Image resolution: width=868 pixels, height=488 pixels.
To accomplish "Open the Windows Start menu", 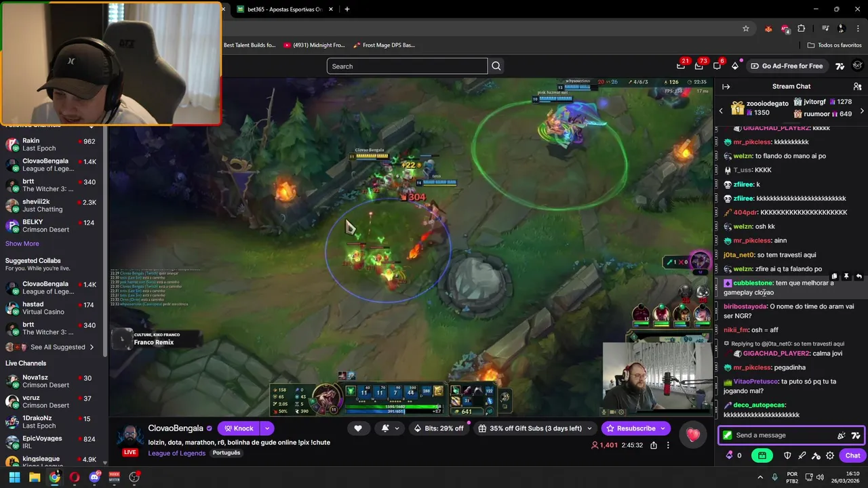I will click(x=14, y=477).
